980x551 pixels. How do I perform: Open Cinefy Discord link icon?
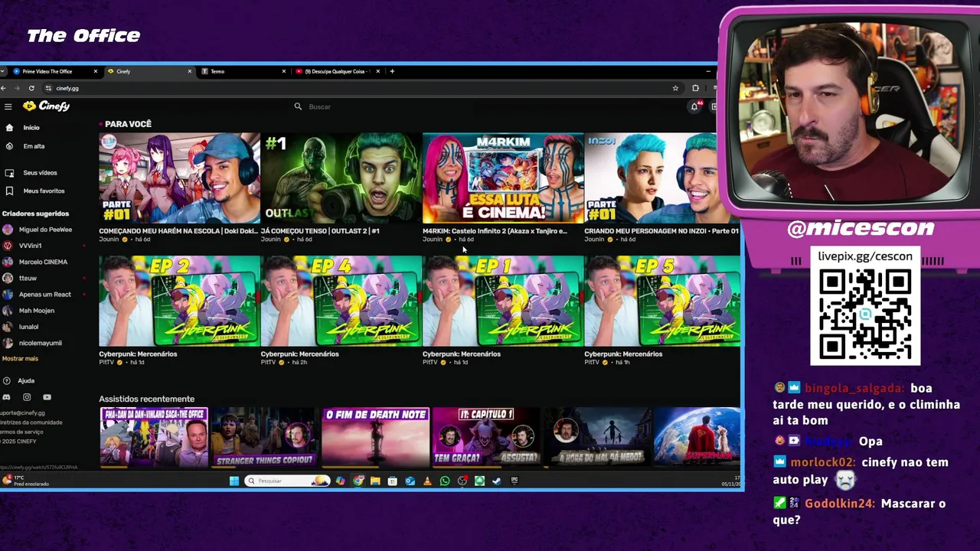[x=6, y=397]
